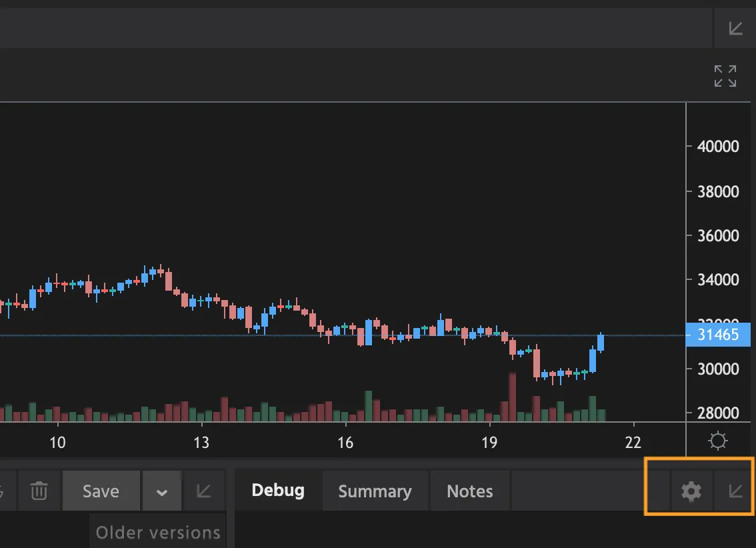Click the collapse arrow beside the Save dropdown
This screenshot has width=756, height=548.
(x=203, y=491)
